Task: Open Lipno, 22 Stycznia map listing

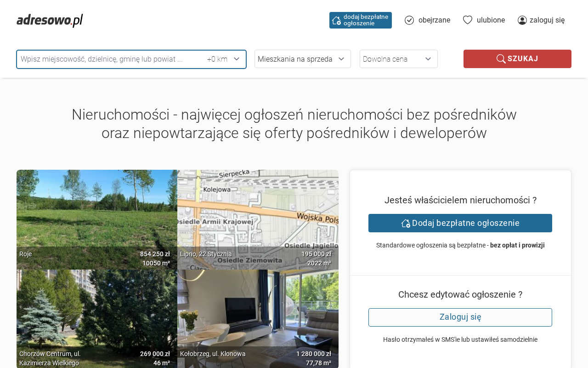Action: click(258, 216)
